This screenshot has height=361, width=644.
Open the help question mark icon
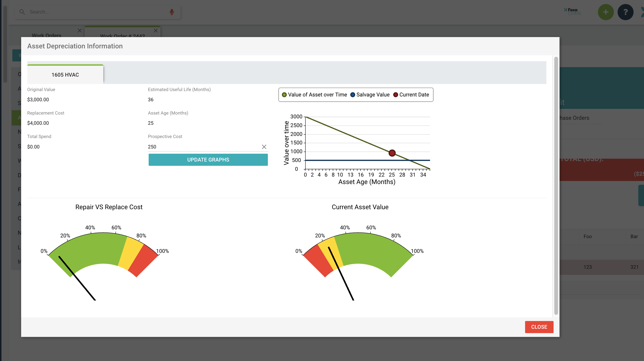pos(625,12)
